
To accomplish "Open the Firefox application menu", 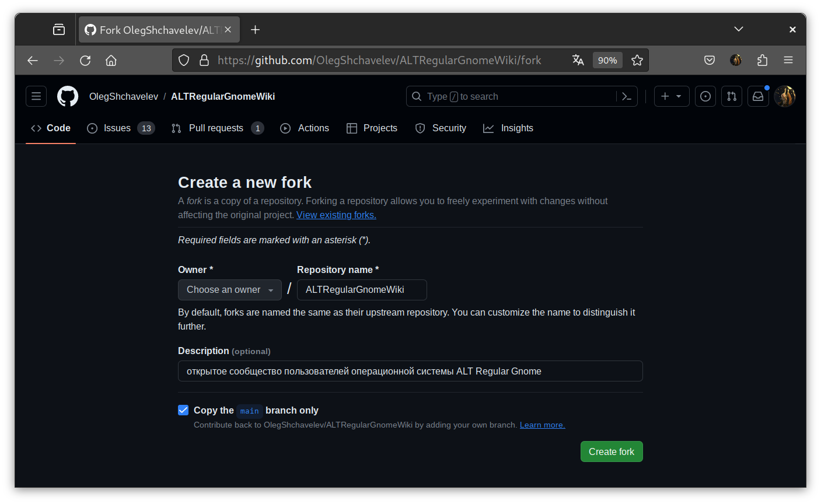I will [788, 60].
